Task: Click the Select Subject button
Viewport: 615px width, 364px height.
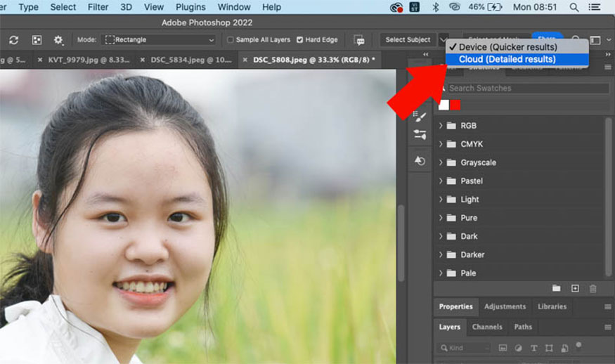Action: 408,39
